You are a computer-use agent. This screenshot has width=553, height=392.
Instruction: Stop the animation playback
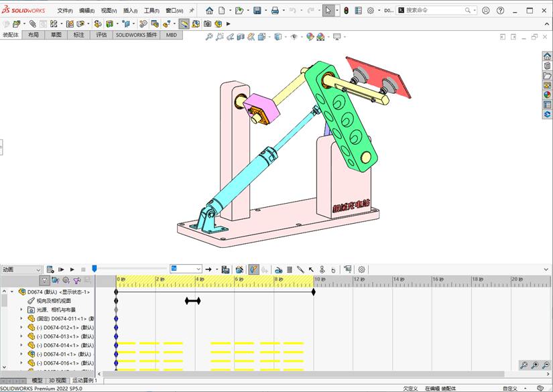click(x=83, y=269)
